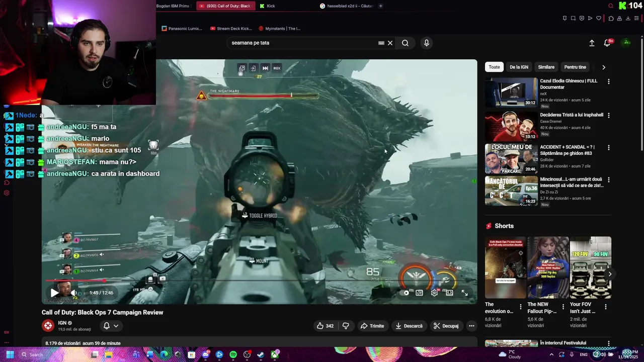The width and height of the screenshot is (644, 362).
Task: Open IGN channel name link
Action: click(x=62, y=323)
